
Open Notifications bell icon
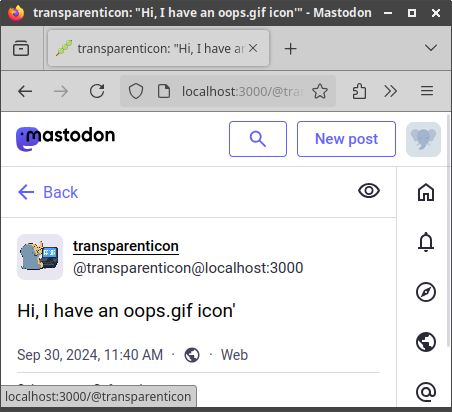[x=426, y=242]
